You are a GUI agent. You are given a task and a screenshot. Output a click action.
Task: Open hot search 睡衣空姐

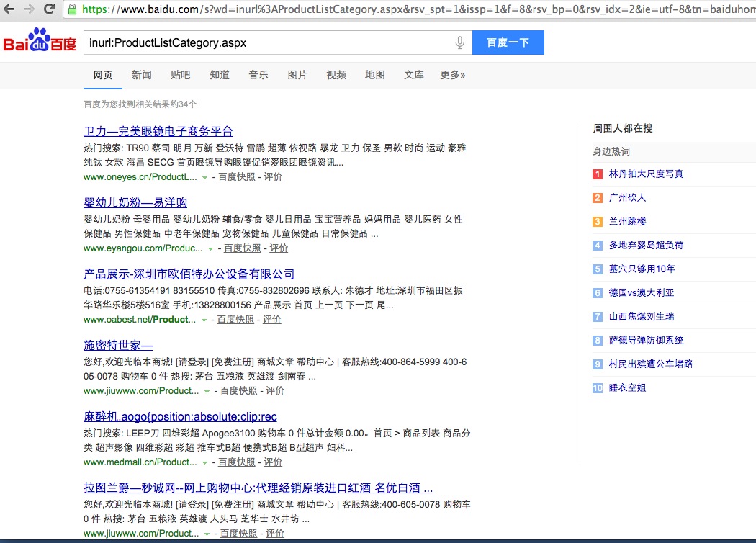(627, 387)
